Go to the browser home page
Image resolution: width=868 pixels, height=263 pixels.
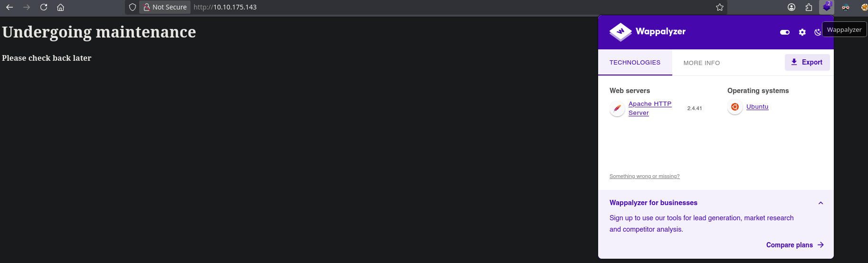tap(60, 7)
